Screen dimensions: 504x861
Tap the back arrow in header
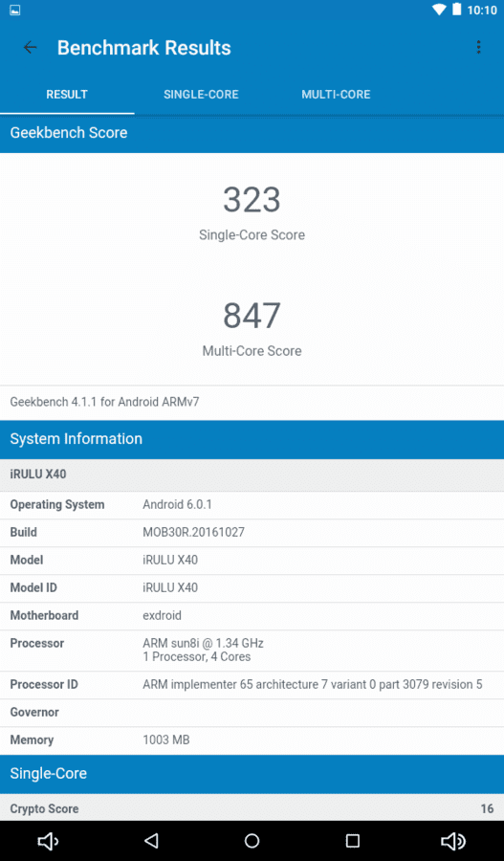(30, 48)
